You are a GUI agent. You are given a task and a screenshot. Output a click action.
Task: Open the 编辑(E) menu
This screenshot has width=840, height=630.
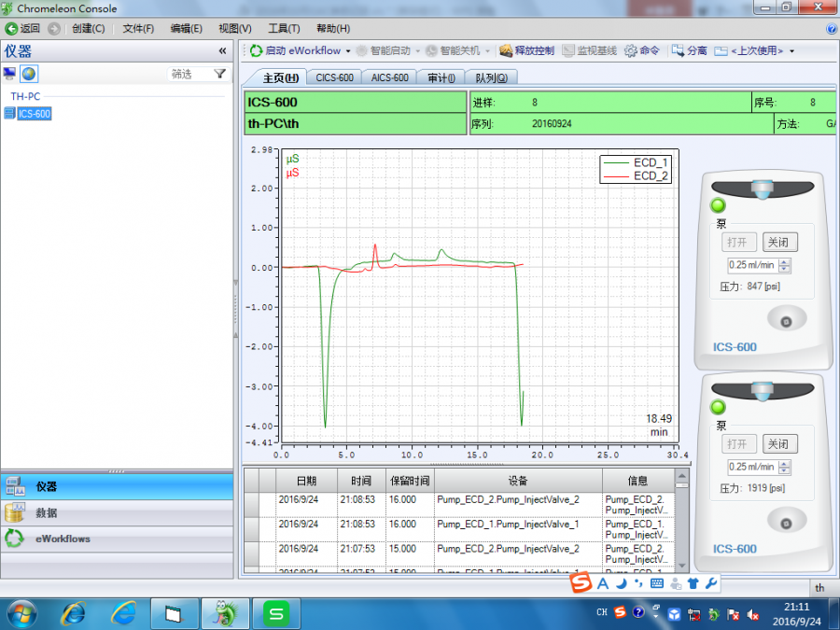click(x=186, y=29)
